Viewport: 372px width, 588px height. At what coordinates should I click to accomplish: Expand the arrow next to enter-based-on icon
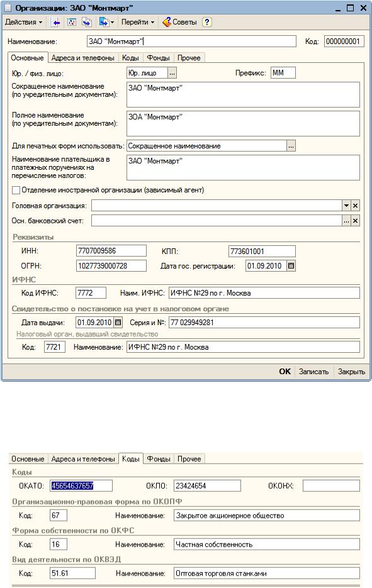(112, 23)
